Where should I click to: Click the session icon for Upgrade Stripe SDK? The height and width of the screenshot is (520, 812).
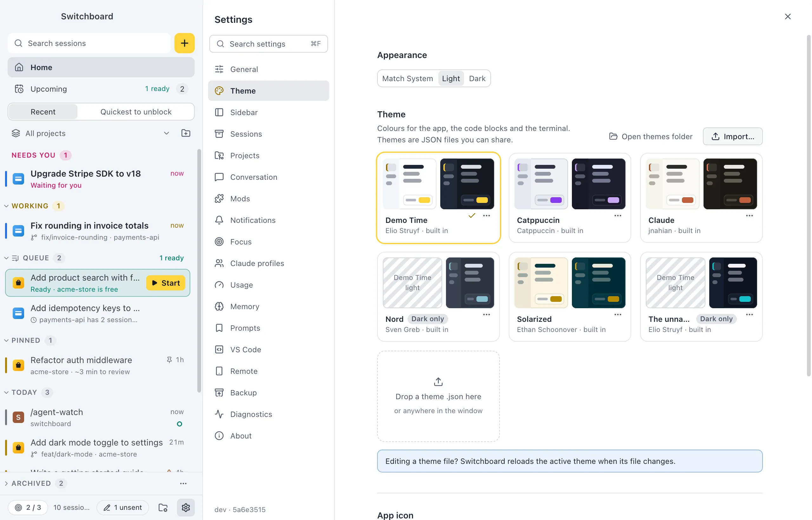coord(18,179)
